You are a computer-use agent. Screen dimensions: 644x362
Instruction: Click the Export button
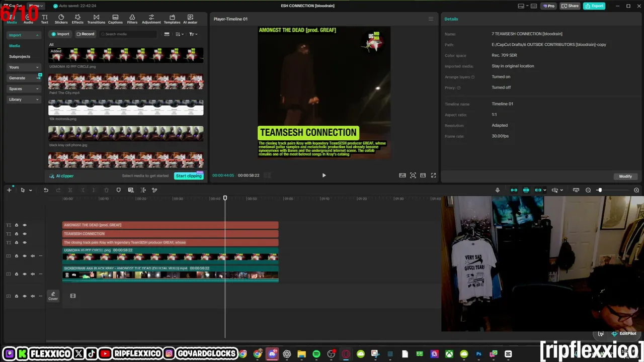pyautogui.click(x=594, y=6)
